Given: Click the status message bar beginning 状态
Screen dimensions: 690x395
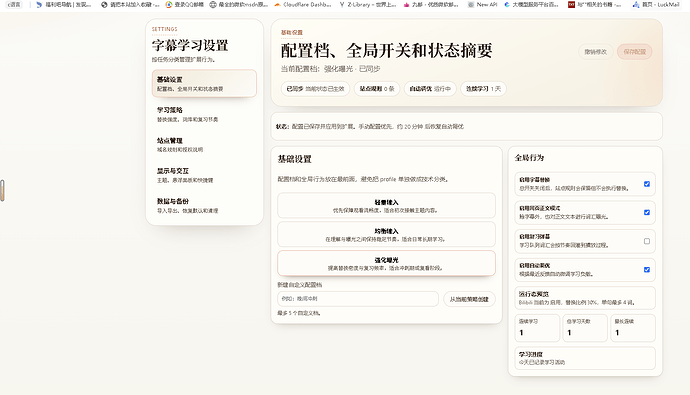Looking at the screenshot, I should coord(466,126).
